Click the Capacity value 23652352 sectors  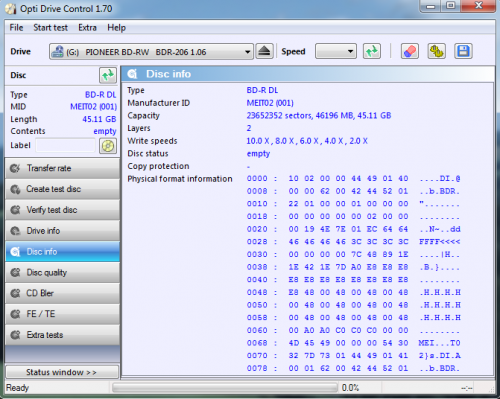[319, 116]
